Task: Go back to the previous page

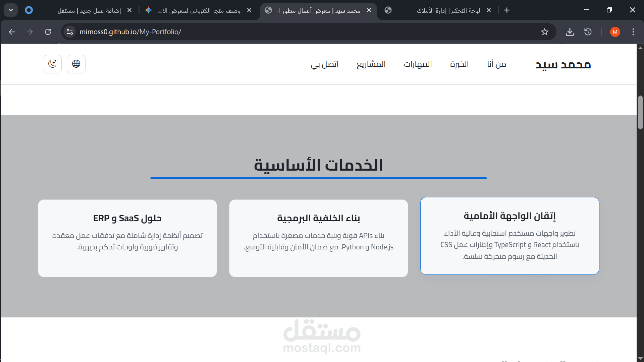Action: (x=12, y=32)
